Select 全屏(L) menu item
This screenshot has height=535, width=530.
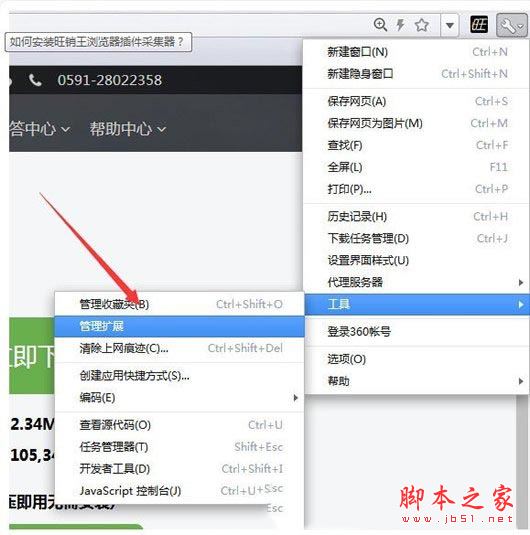click(x=416, y=167)
